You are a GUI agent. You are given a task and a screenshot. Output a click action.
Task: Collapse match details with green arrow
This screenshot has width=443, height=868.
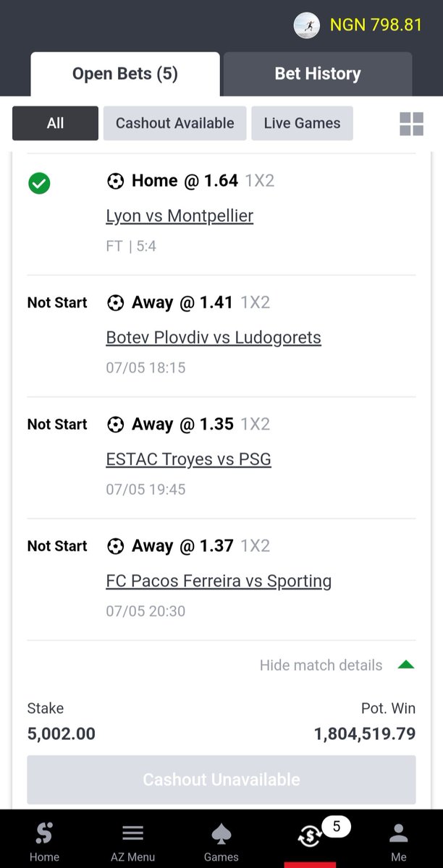click(406, 665)
